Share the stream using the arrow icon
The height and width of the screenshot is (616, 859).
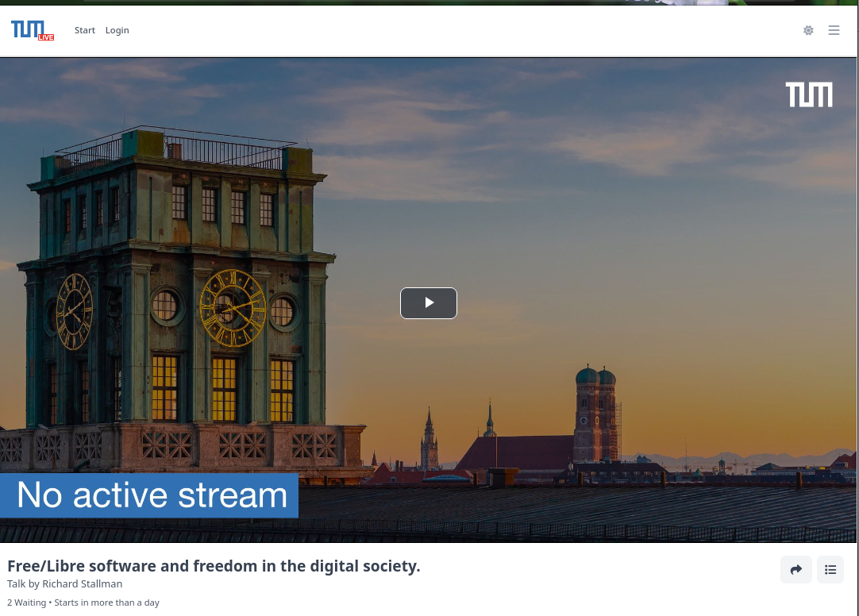click(x=795, y=569)
